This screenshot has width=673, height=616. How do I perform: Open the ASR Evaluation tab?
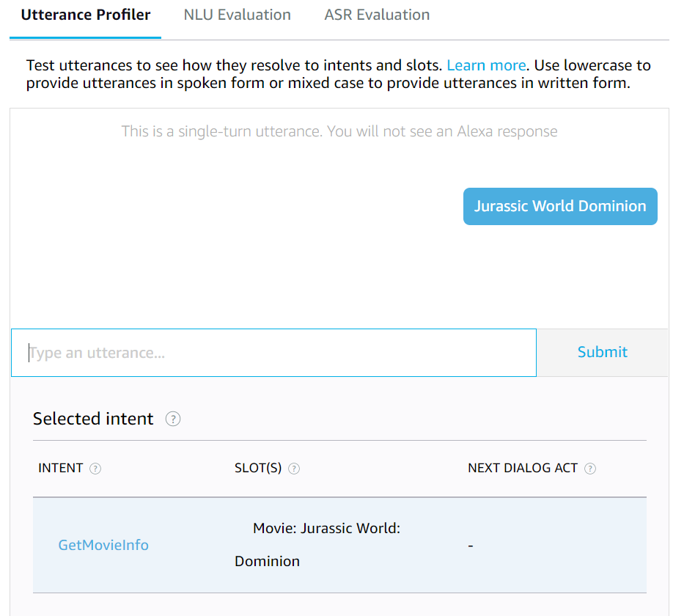377,15
